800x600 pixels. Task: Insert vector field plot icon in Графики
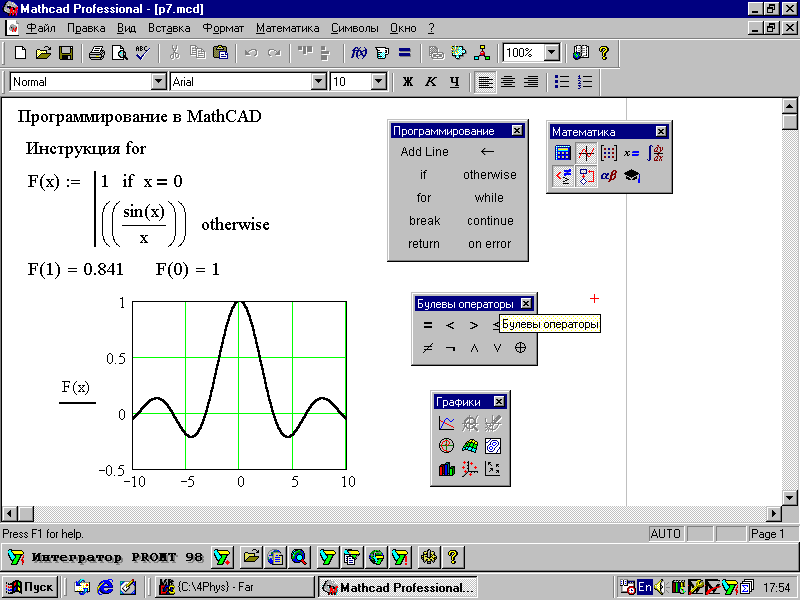493,469
